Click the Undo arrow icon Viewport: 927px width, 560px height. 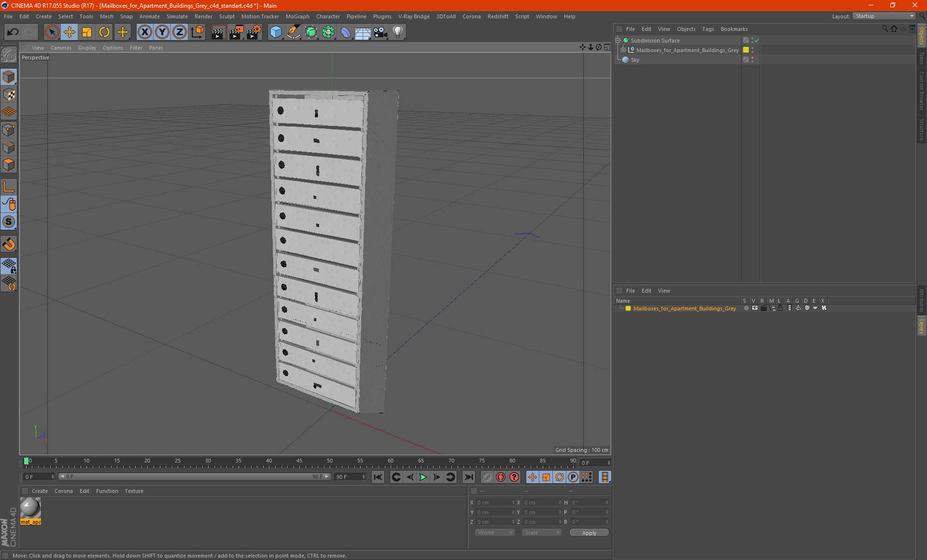tap(13, 32)
